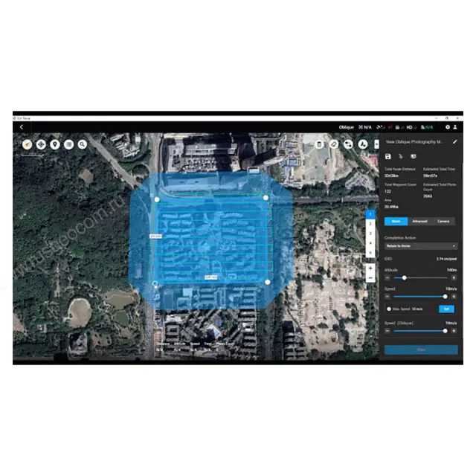
Task: Zoom in the map with plus button
Action: tap(370, 267)
